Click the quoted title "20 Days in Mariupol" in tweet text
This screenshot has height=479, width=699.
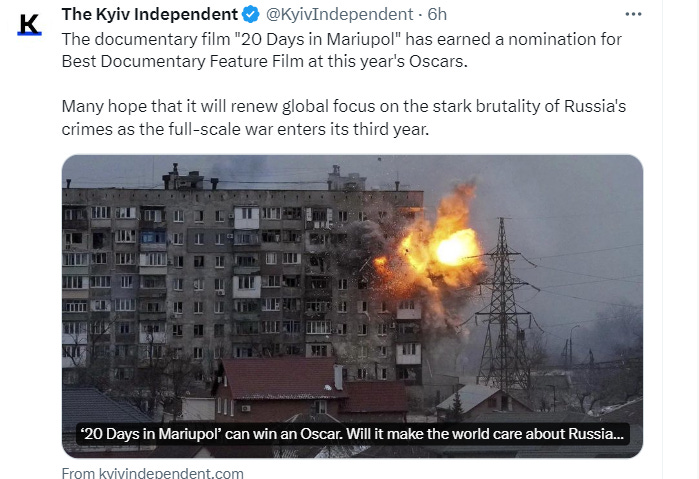(318, 39)
